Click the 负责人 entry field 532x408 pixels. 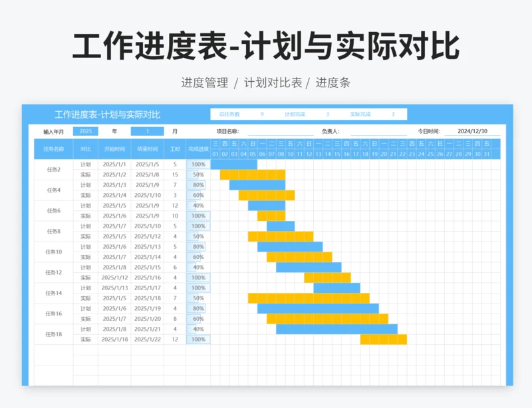point(379,132)
